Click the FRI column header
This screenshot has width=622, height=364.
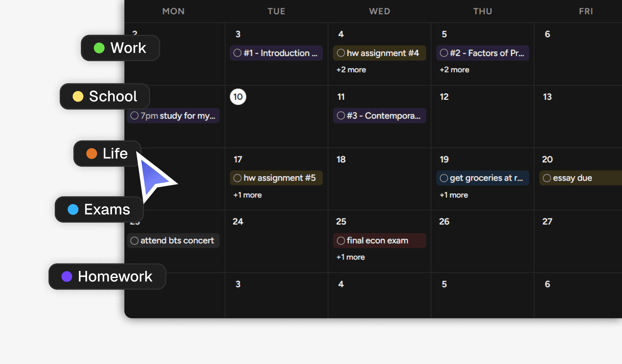[586, 11]
